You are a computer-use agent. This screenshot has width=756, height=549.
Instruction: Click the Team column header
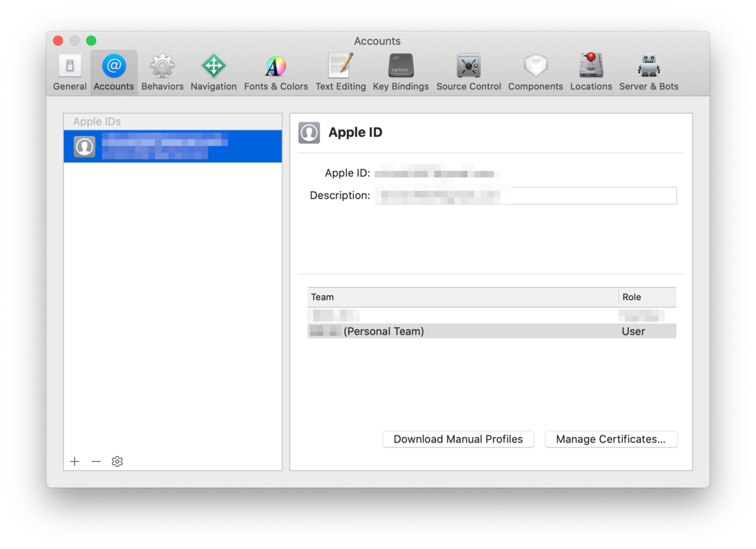463,297
